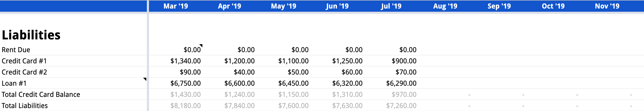Click Total Credit Card Balance $970.00 cell
The width and height of the screenshot is (644, 111).
[x=404, y=94]
